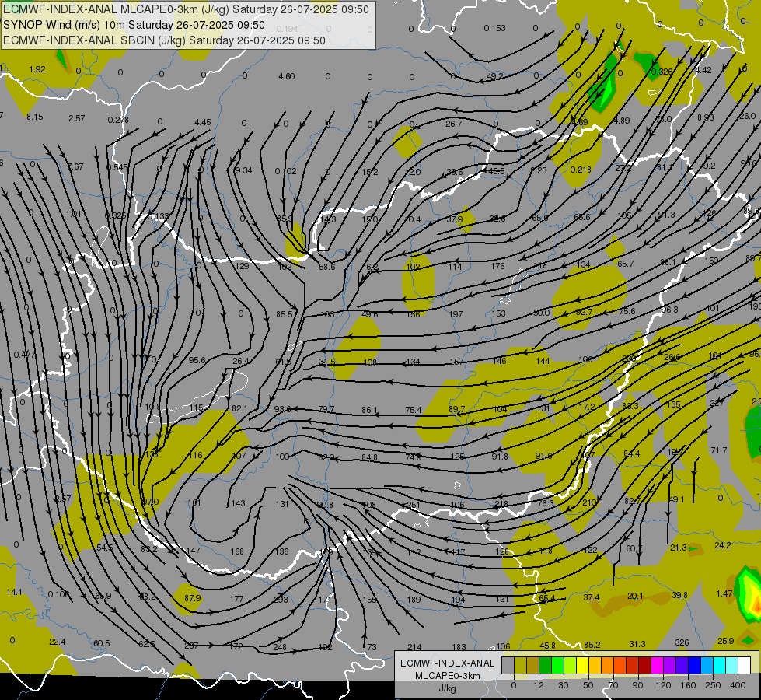The height and width of the screenshot is (700, 761).
Task: Click the dark blue legend swatch
Action: pos(694,665)
